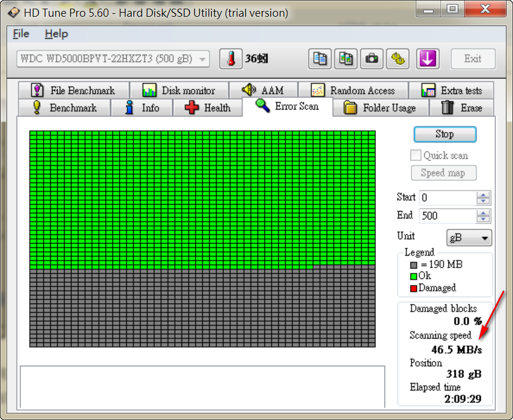Viewport: 513px width, 420px height.
Task: Increase the End value with up arrow
Action: pyautogui.click(x=483, y=213)
